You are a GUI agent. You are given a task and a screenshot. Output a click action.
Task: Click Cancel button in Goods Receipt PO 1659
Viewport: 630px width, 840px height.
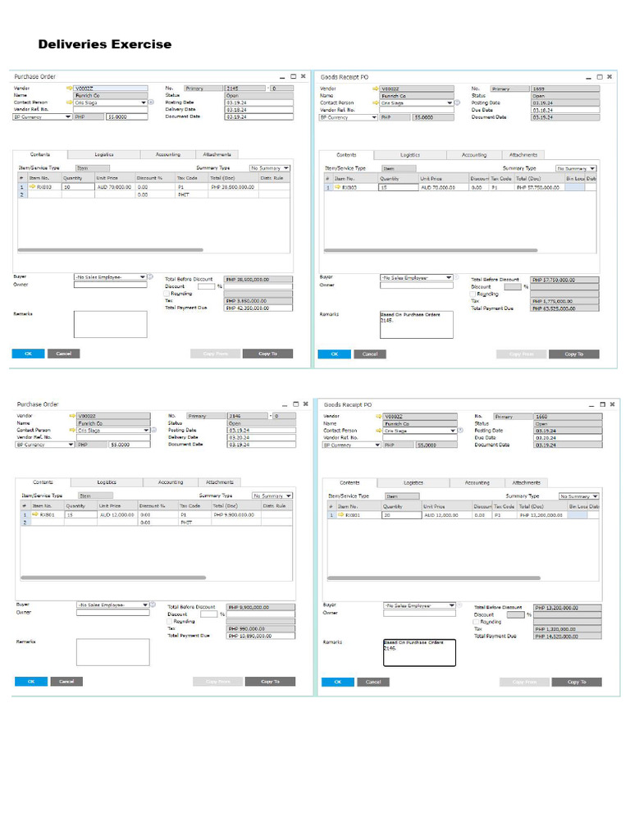tap(370, 354)
